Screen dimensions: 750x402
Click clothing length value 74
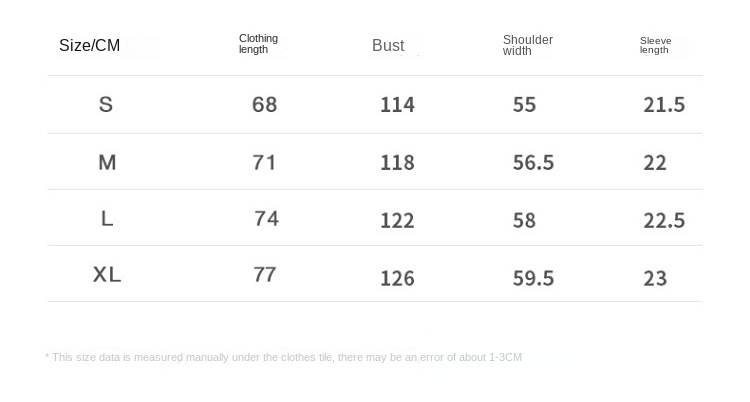tap(266, 219)
